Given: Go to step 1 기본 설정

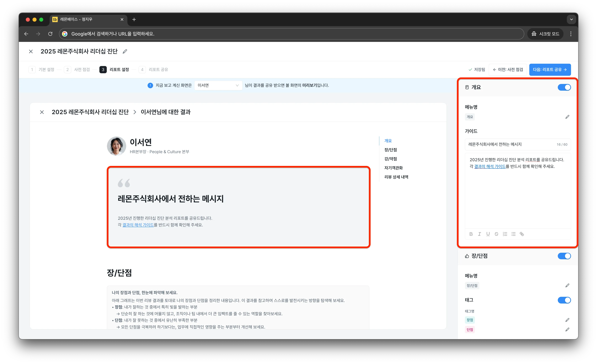Looking at the screenshot, I should (41, 70).
